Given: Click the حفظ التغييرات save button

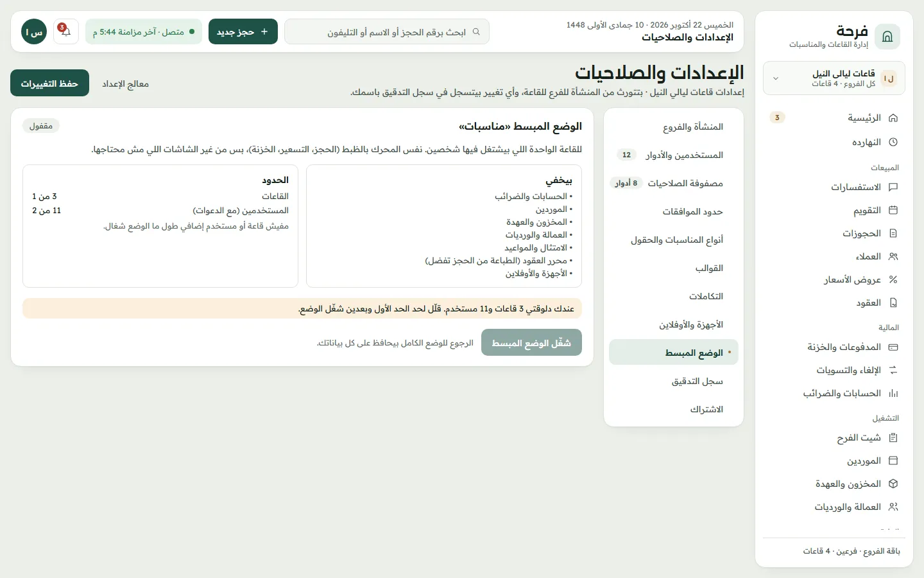Looking at the screenshot, I should pyautogui.click(x=49, y=83).
